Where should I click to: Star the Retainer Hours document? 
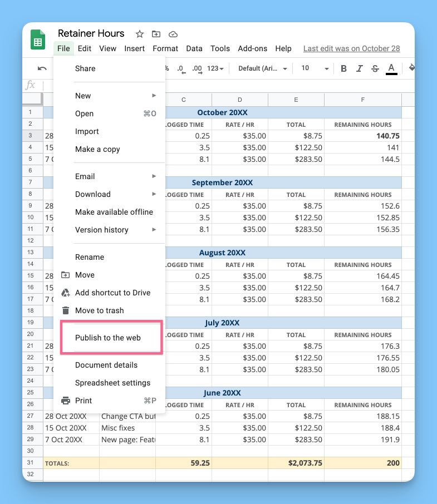pyautogui.click(x=140, y=34)
